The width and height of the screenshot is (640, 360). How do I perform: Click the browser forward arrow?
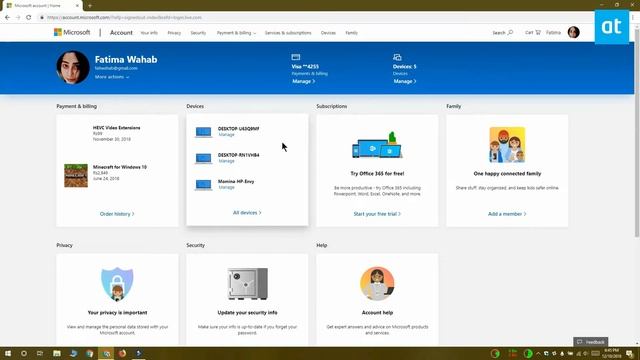coord(18,18)
